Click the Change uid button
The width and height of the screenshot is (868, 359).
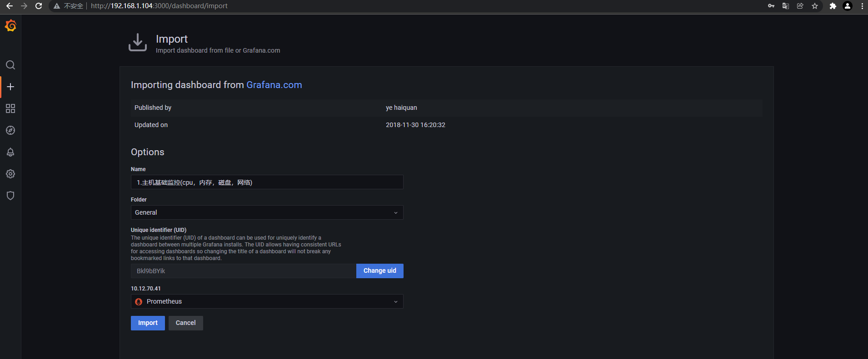pos(380,271)
